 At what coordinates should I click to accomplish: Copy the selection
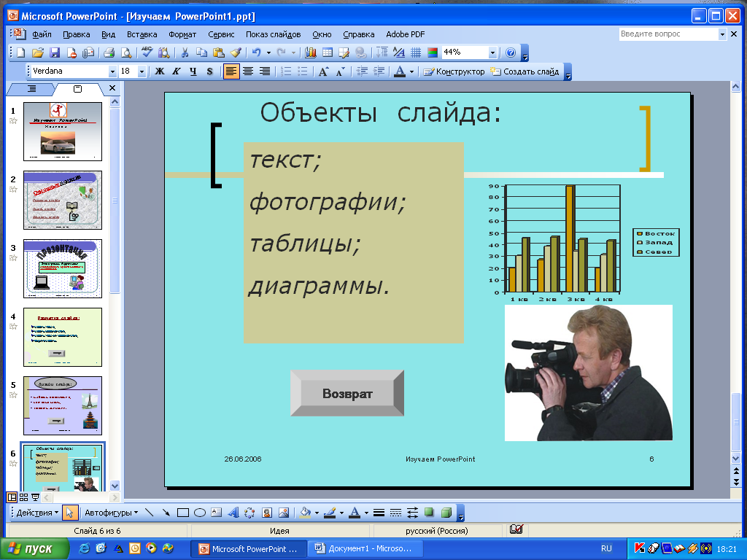(x=201, y=52)
